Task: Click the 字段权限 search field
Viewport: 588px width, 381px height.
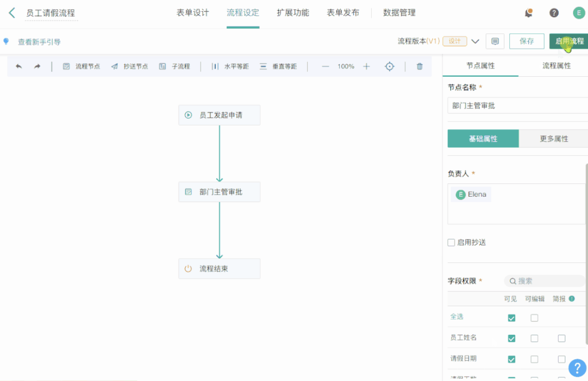Action: (546, 281)
